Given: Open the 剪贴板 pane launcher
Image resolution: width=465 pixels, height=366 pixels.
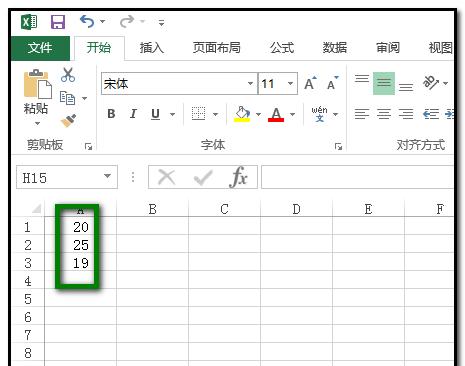Looking at the screenshot, I should click(x=88, y=146).
